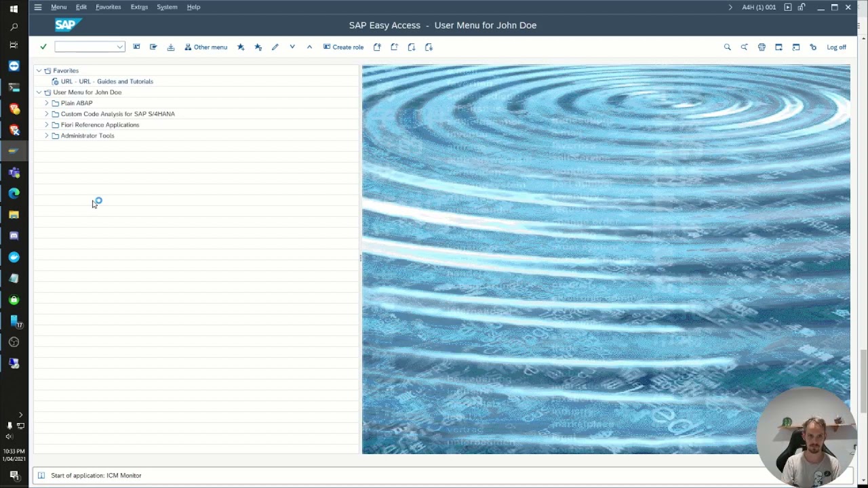Expand the Plain ABAP folder
Viewport: 868px width, 488px height.
coord(47,103)
